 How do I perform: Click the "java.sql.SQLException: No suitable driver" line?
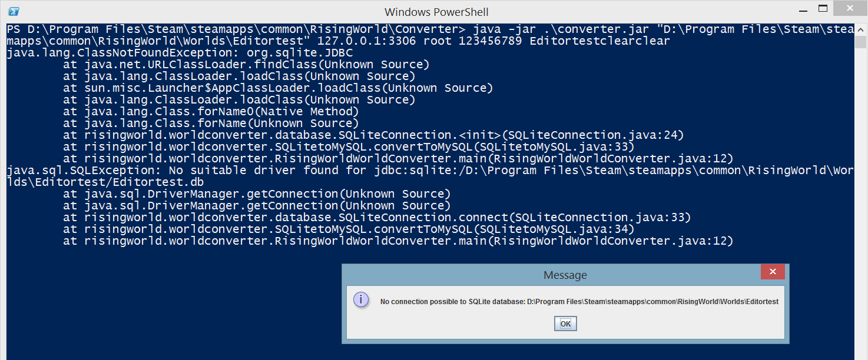coord(236,171)
